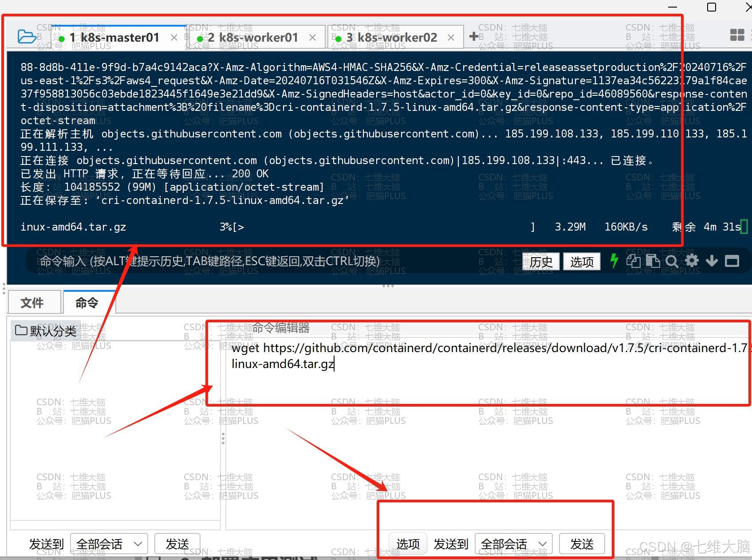Click the 发送到 label under the command editor

[x=451, y=544]
